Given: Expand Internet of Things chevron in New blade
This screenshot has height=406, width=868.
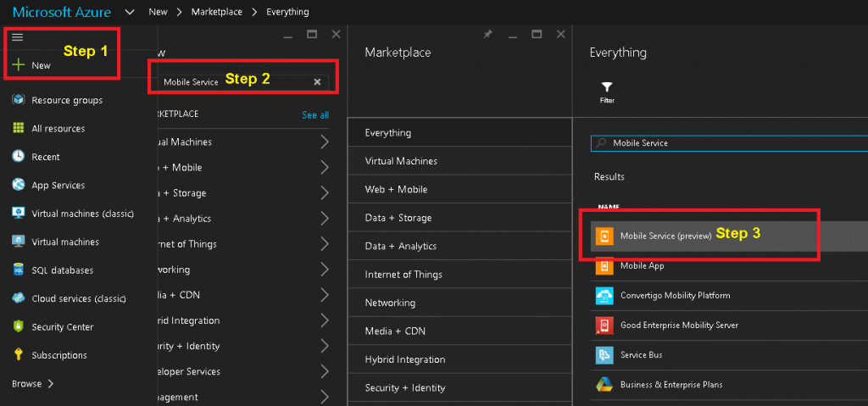Looking at the screenshot, I should pos(325,244).
